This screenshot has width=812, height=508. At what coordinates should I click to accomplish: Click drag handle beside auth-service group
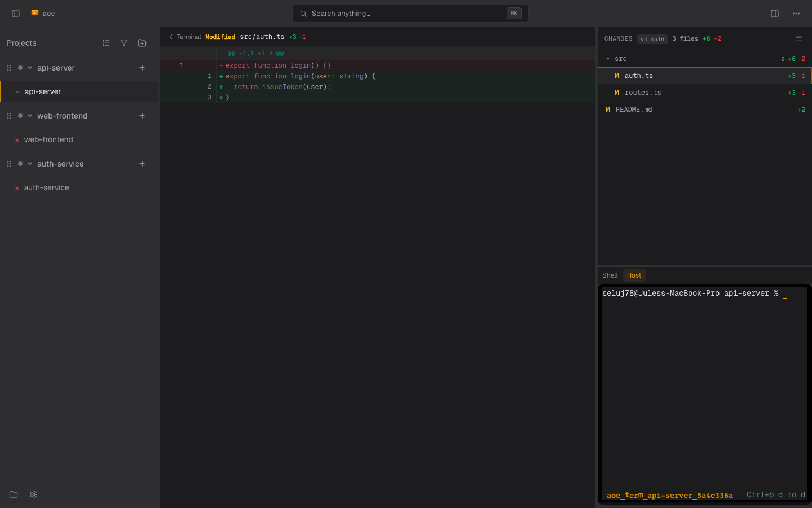click(x=9, y=164)
